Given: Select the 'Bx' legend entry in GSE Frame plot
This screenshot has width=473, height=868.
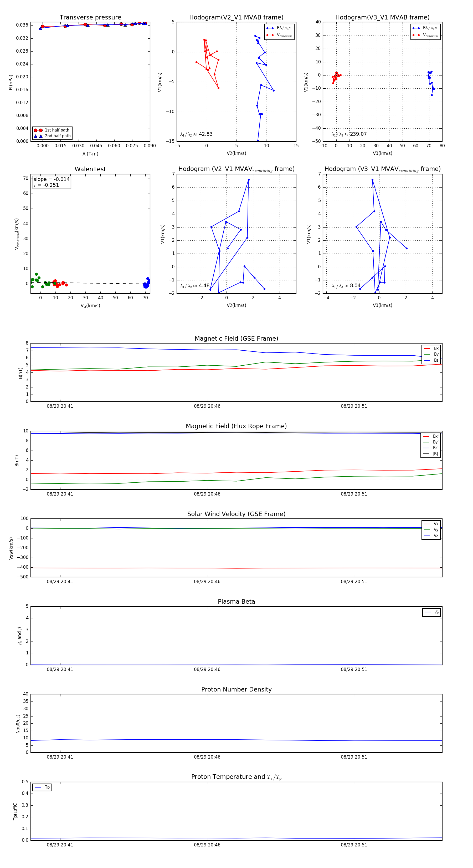Looking at the screenshot, I should pyautogui.click(x=431, y=349).
